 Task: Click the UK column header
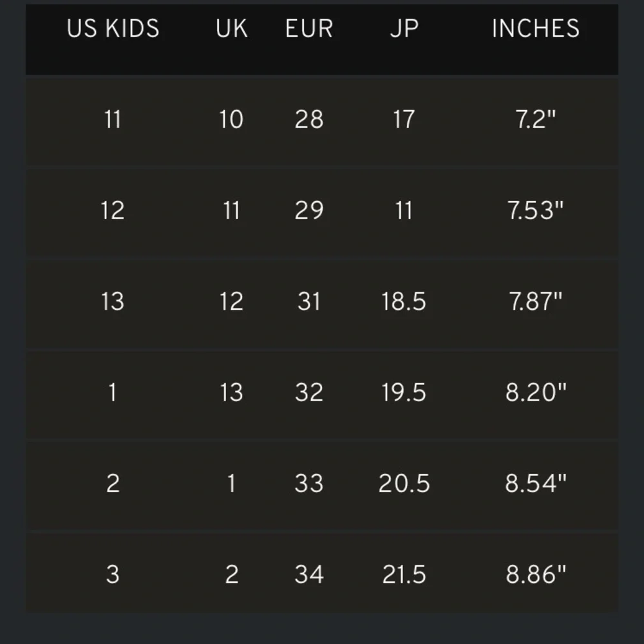click(x=232, y=29)
